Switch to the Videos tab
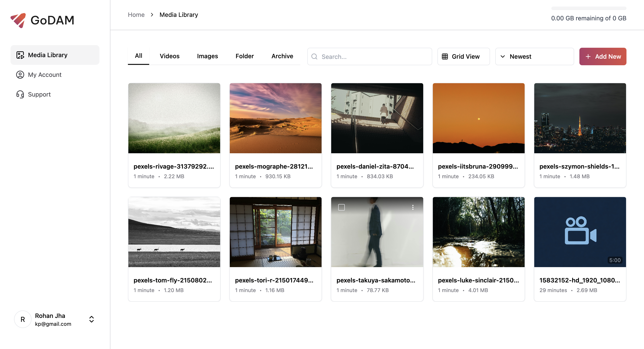 click(x=169, y=56)
